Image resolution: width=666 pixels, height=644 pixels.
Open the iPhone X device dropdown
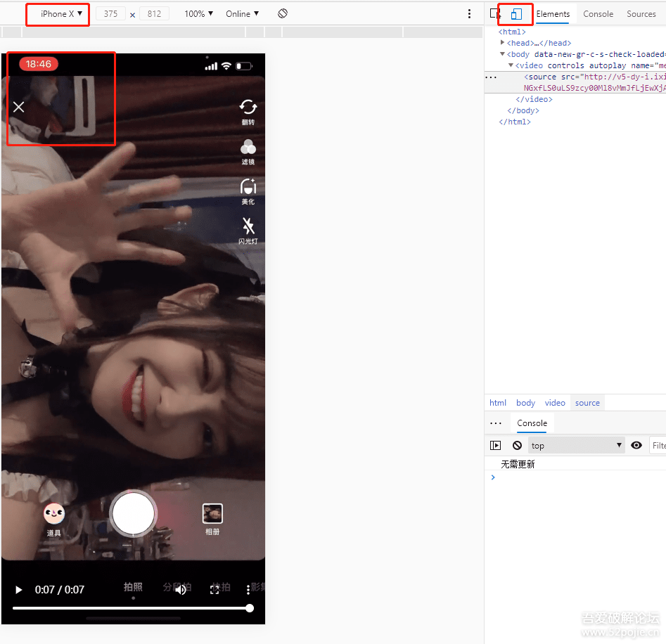tap(61, 14)
